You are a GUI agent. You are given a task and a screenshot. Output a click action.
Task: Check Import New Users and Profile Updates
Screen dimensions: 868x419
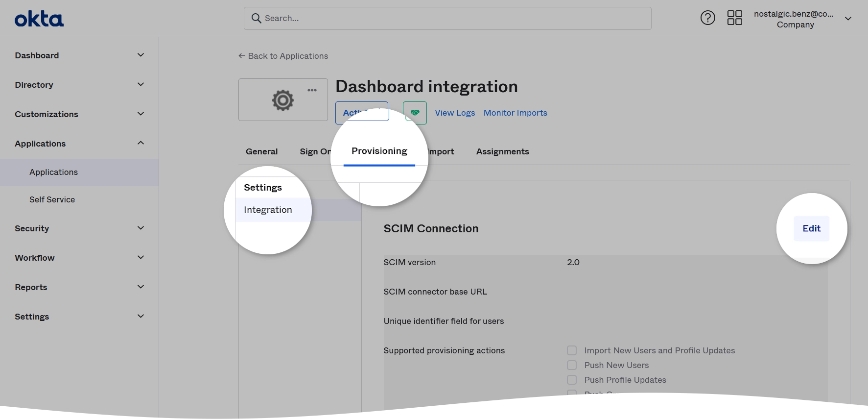tap(571, 350)
